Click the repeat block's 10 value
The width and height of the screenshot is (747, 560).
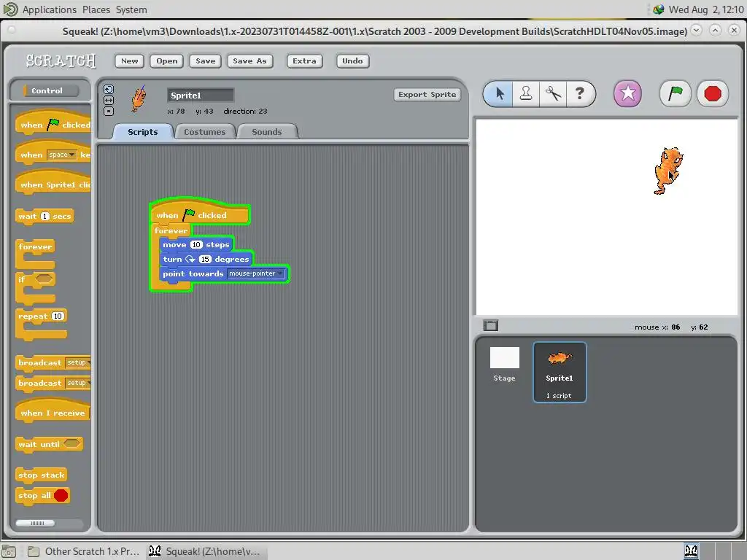click(x=58, y=316)
